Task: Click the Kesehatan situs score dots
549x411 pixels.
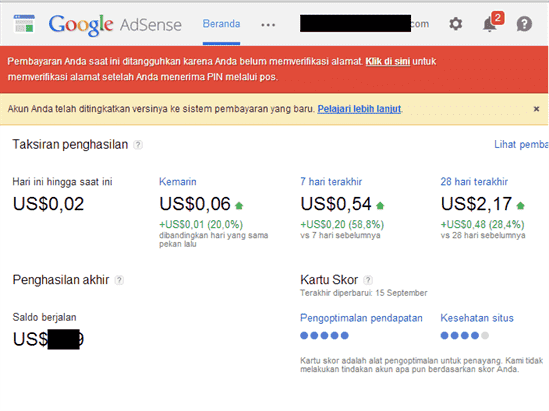Action: coord(464,336)
